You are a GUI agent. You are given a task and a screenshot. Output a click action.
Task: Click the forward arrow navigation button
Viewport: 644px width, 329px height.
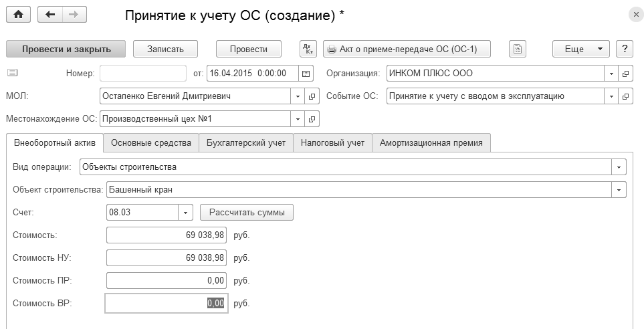click(74, 15)
